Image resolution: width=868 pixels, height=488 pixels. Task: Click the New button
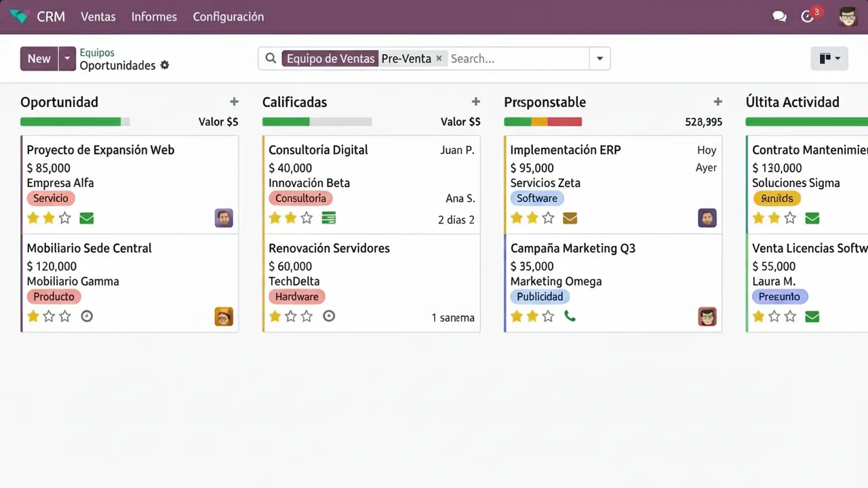(x=39, y=59)
